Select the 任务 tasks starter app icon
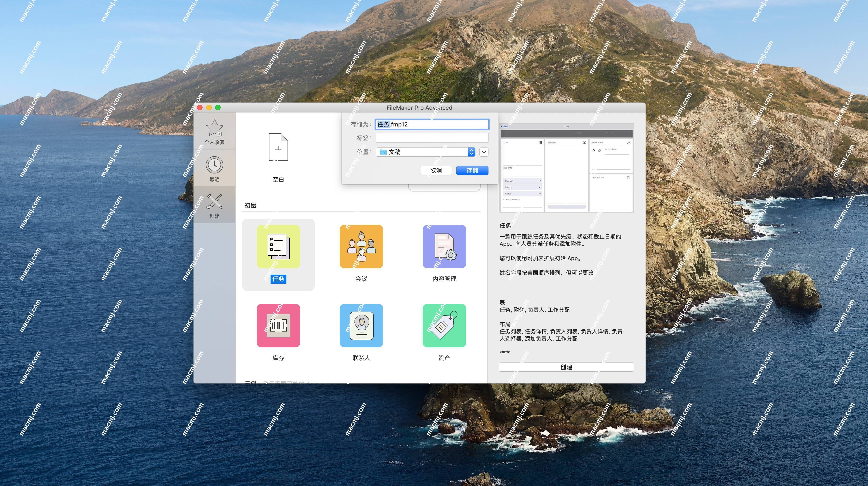Image resolution: width=868 pixels, height=486 pixels. click(278, 247)
